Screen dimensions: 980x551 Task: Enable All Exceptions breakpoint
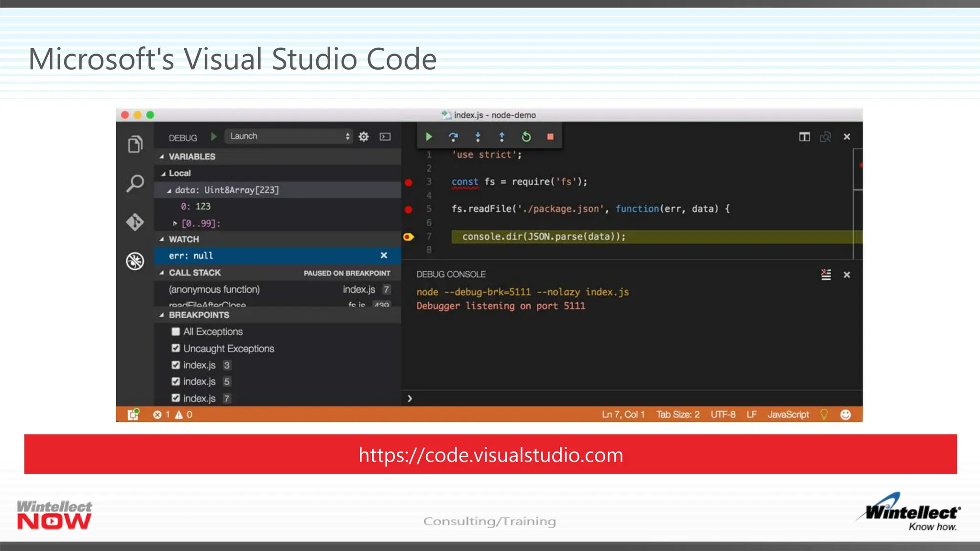point(176,331)
